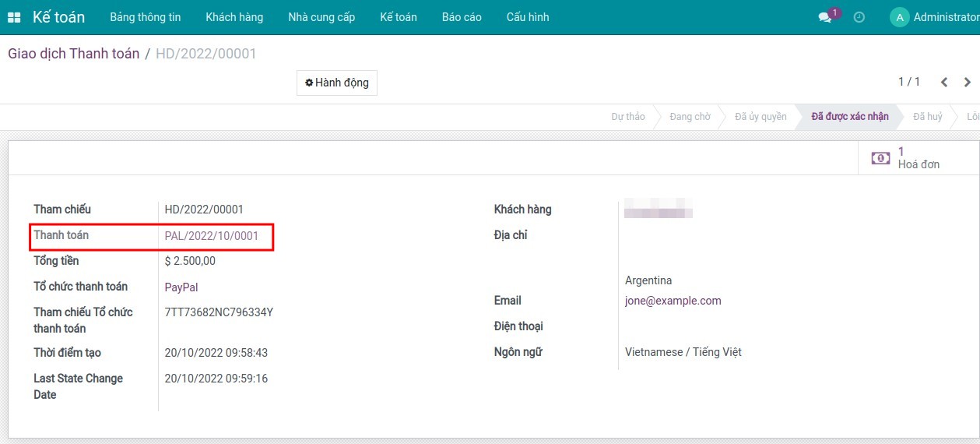Go to next record arrow
This screenshot has height=444, width=980.
click(x=968, y=82)
